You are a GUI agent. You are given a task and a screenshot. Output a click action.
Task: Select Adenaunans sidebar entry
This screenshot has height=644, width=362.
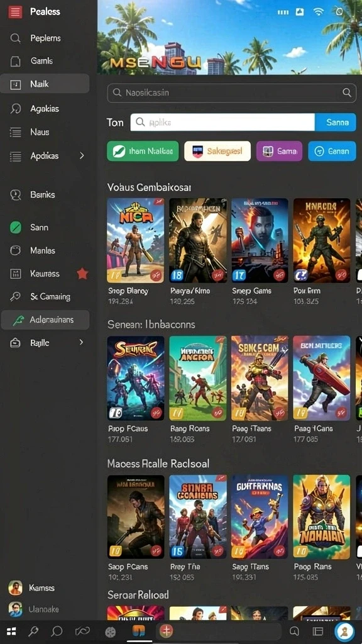point(45,319)
